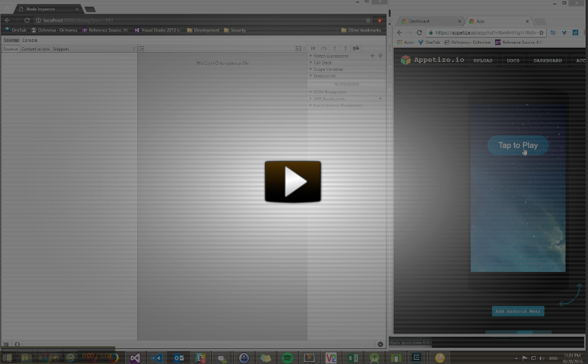Open the Development bookmarks folder
The width and height of the screenshot is (588, 364).
[203, 30]
